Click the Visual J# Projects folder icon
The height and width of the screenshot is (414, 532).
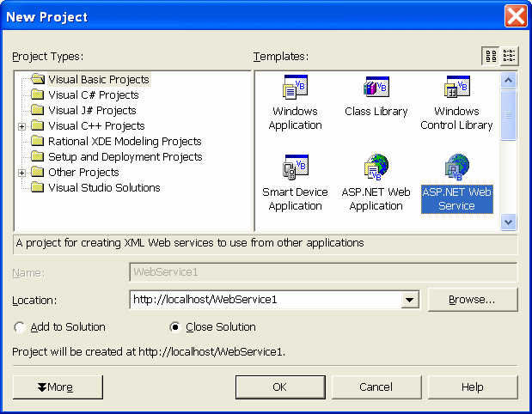38,110
